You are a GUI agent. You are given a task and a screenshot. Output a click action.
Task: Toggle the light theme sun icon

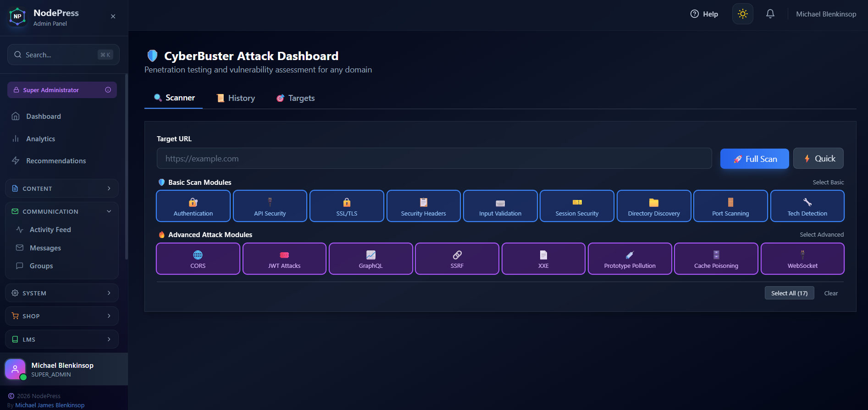[x=742, y=14]
